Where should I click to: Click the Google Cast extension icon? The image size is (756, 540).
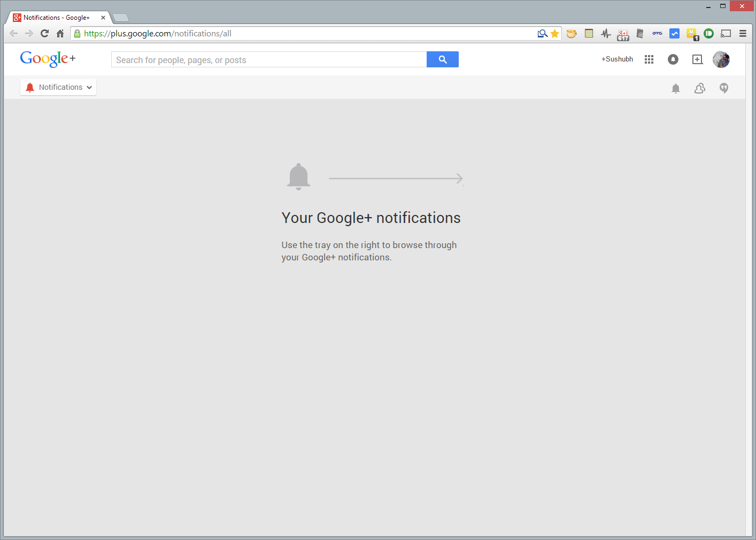[726, 34]
